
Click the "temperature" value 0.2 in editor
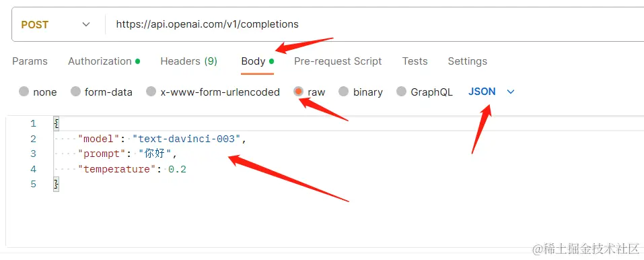click(x=178, y=169)
